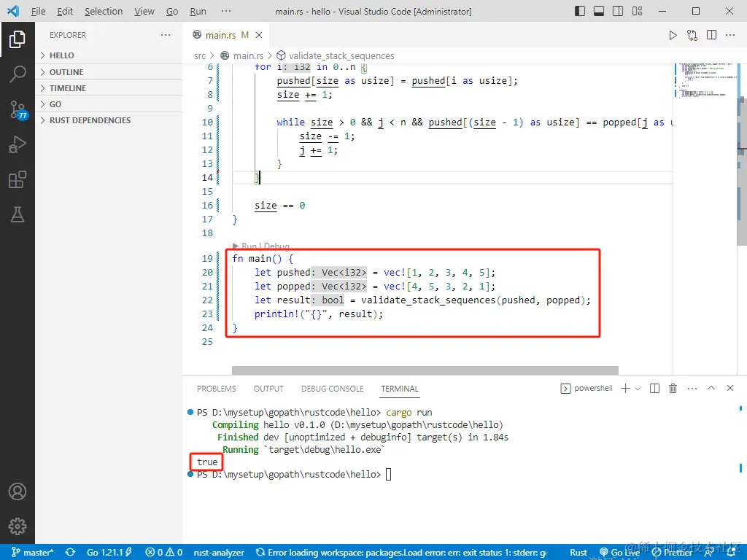Open the Search view in activity bar

(18, 74)
